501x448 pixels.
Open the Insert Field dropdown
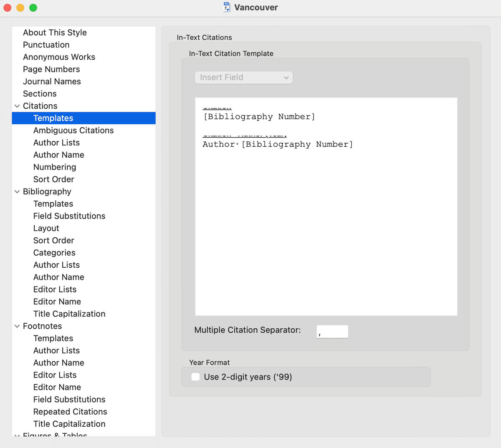(244, 78)
